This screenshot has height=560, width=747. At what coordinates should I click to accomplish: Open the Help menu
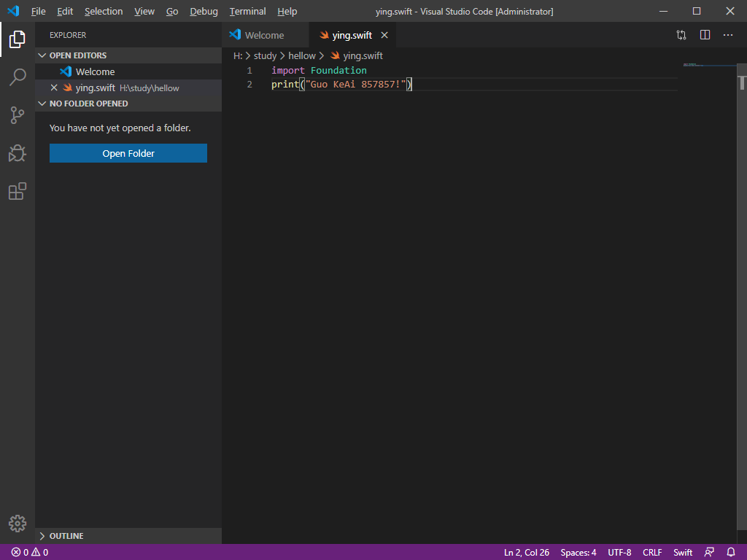pyautogui.click(x=287, y=11)
